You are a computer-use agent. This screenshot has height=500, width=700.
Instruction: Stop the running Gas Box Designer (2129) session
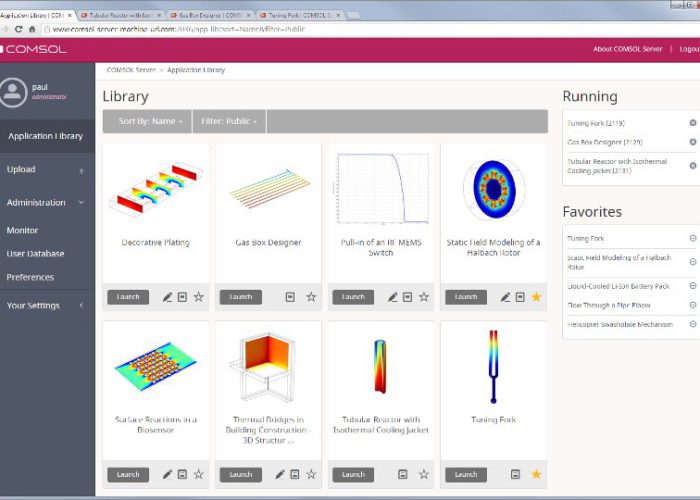(693, 142)
